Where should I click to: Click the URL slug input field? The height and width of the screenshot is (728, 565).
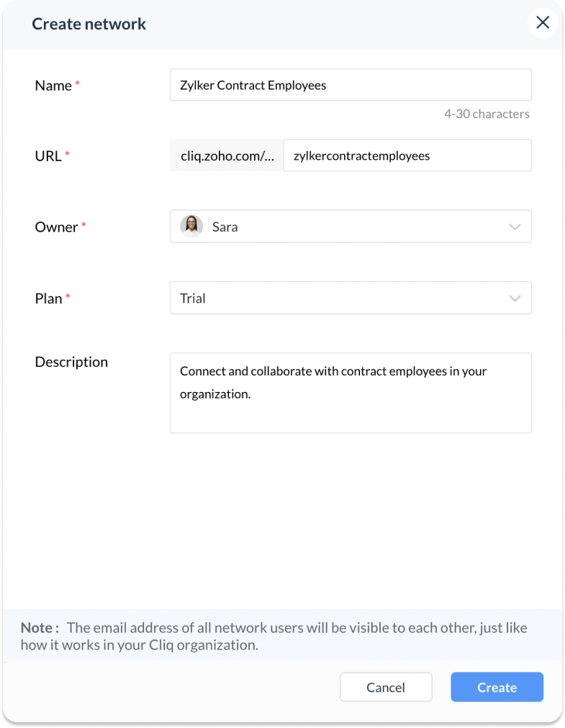coord(407,156)
